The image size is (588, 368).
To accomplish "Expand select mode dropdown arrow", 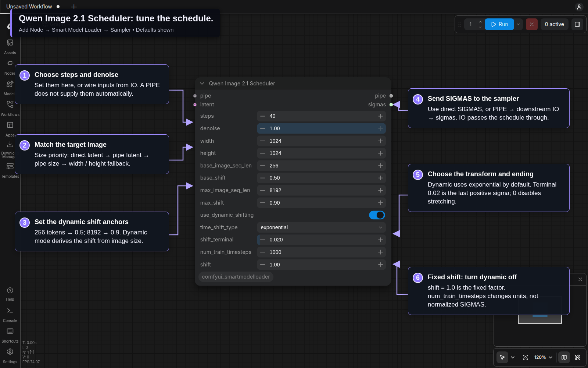I will [513, 357].
